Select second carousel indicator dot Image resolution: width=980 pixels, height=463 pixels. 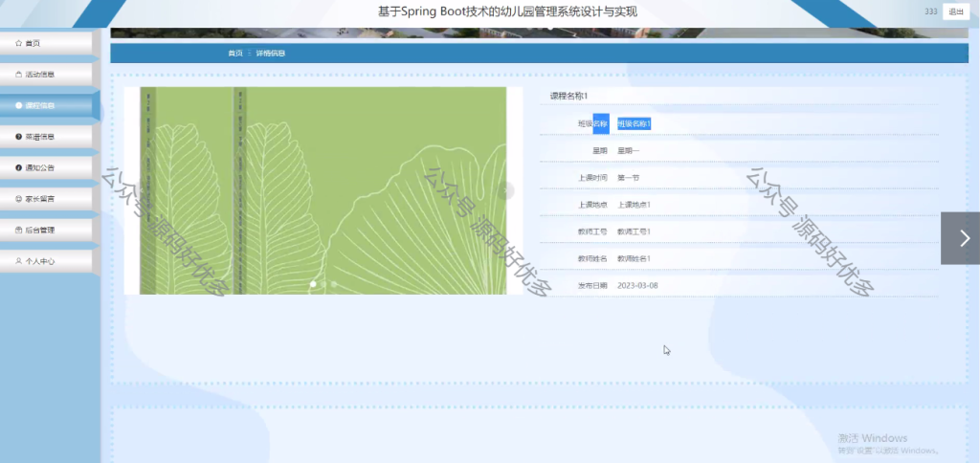tap(323, 284)
